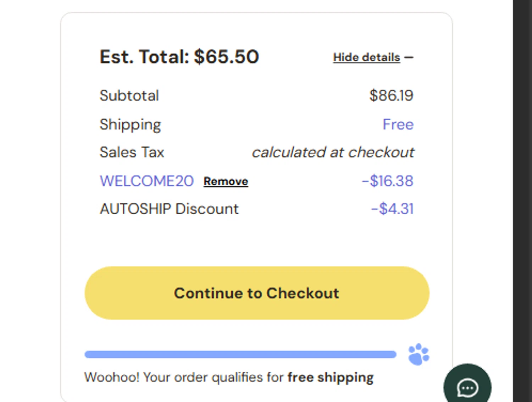Click the Subtotal label
532x402 pixels.
pyautogui.click(x=129, y=95)
